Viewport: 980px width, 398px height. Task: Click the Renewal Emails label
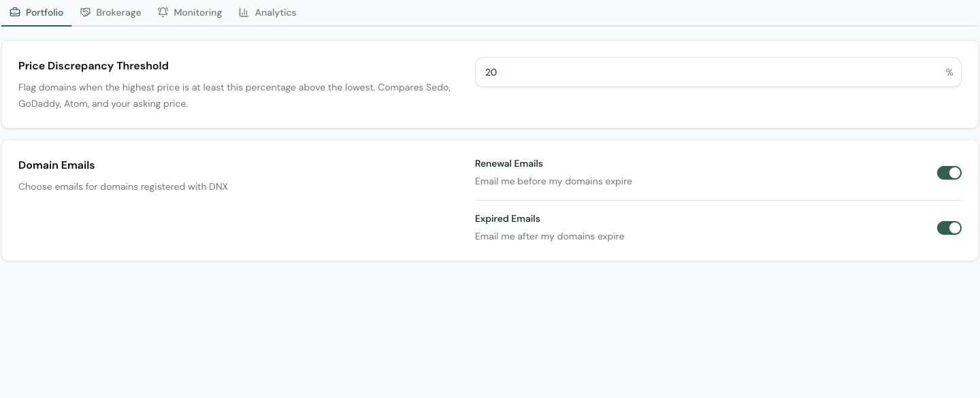[509, 164]
